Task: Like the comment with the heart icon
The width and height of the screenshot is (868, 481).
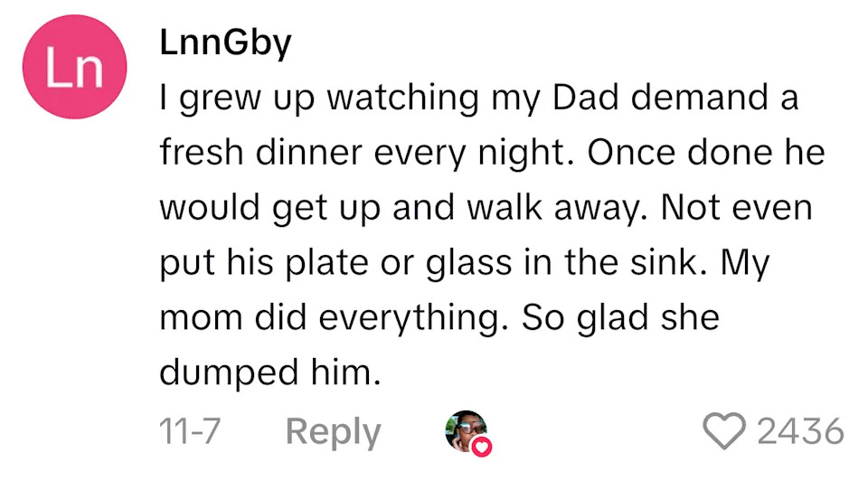Action: pos(722,431)
